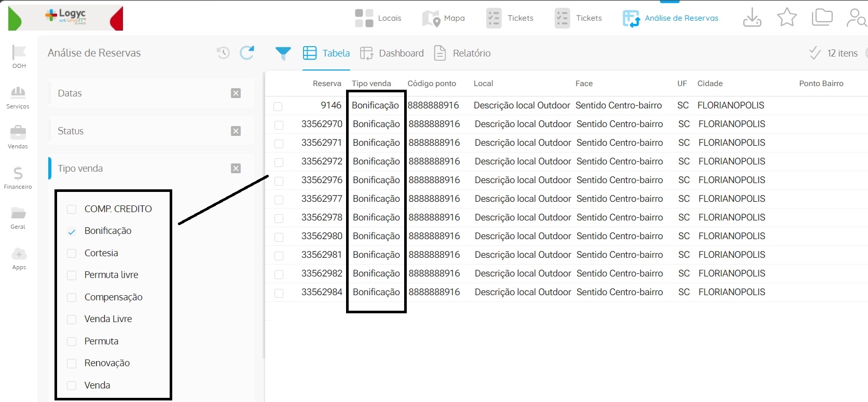Click the favorites star icon
This screenshot has height=402, width=868.
tap(787, 18)
